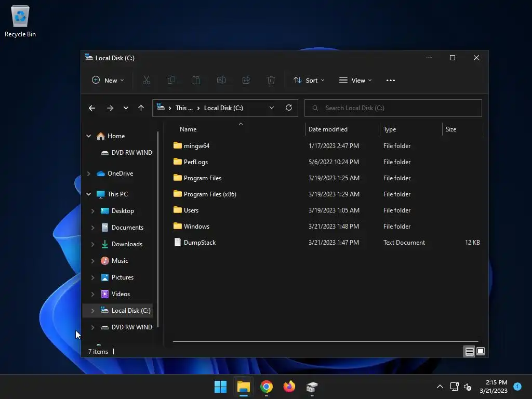Click the Paste clipboard icon

click(x=196, y=81)
